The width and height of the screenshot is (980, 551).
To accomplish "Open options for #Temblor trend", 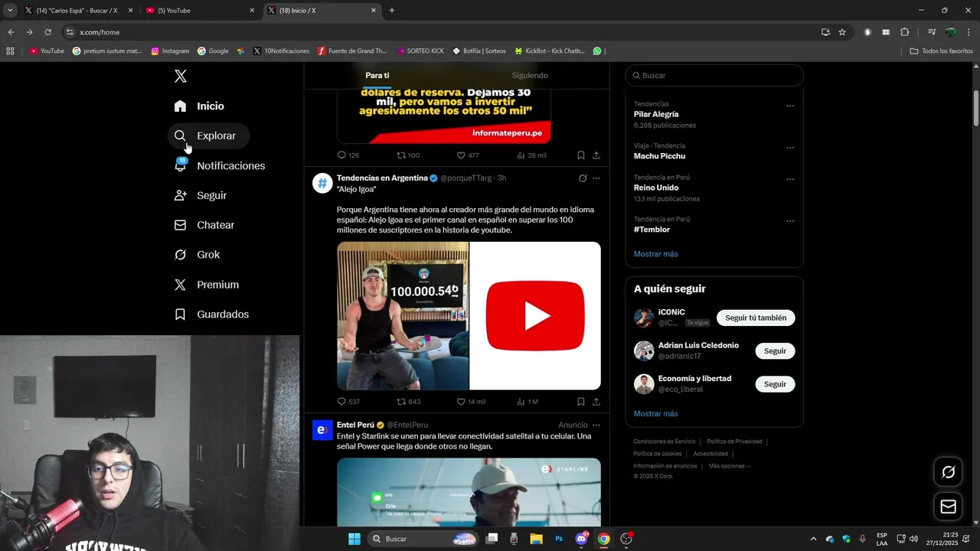I will coord(790,221).
